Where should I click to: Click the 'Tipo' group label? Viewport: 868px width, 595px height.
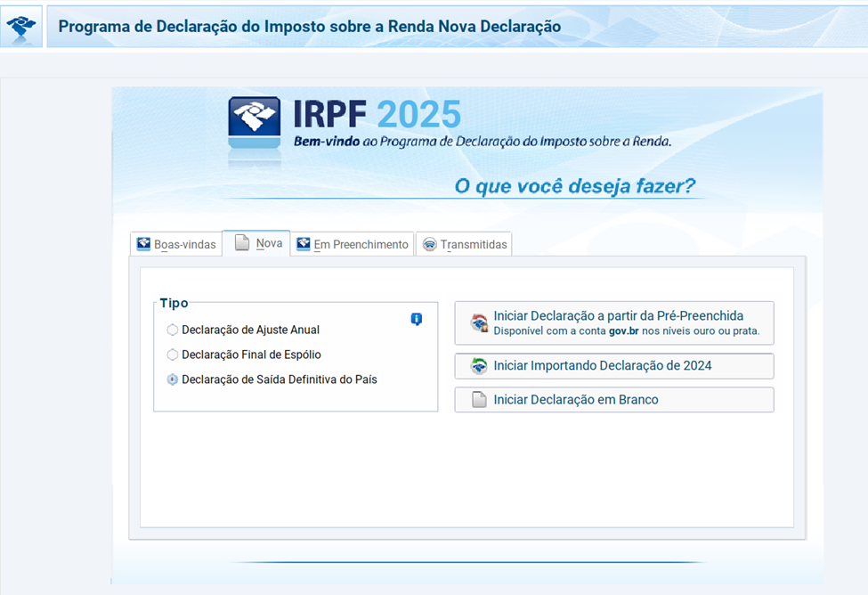174,303
